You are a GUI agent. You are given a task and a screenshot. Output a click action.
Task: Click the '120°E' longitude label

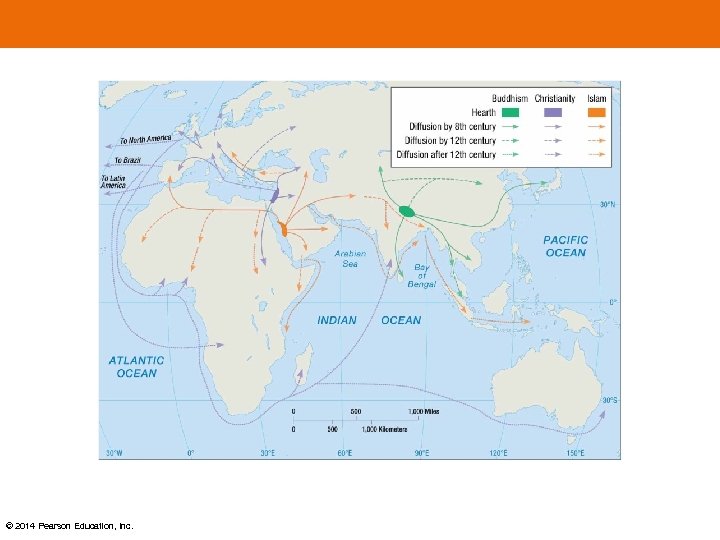tap(498, 453)
